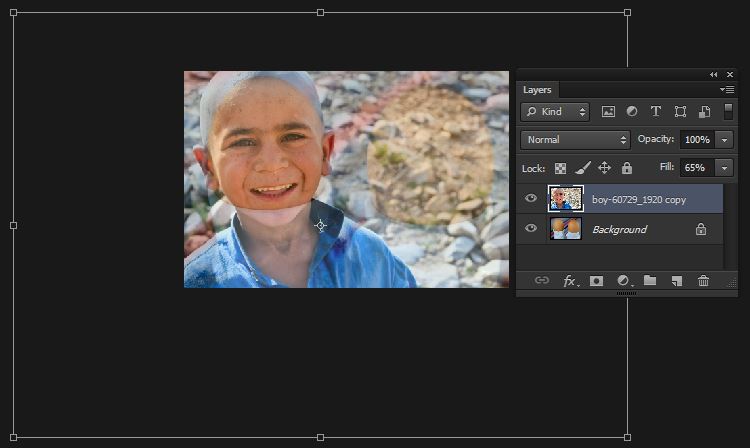Viewport: 750px width, 448px height.
Task: Click the top-right transform handle
Action: coord(628,12)
